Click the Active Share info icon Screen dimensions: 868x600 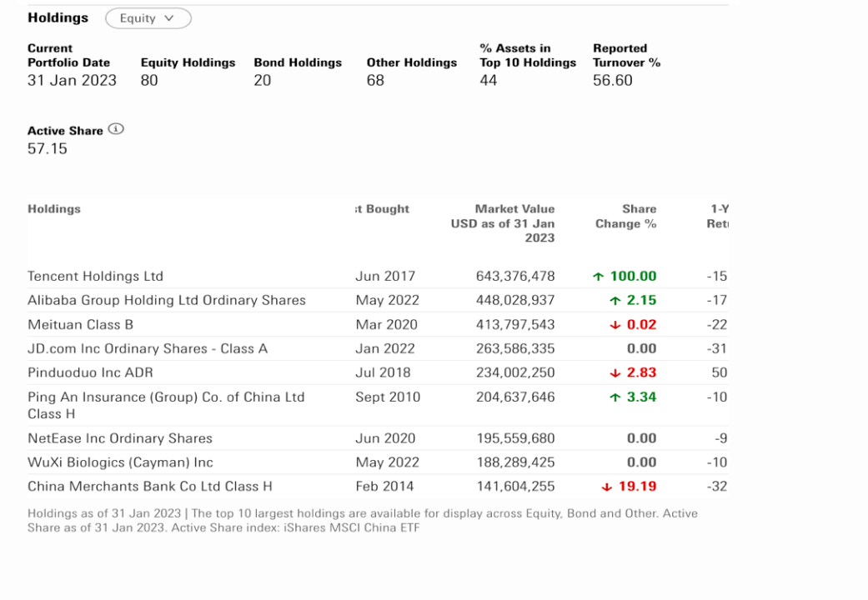click(x=116, y=129)
